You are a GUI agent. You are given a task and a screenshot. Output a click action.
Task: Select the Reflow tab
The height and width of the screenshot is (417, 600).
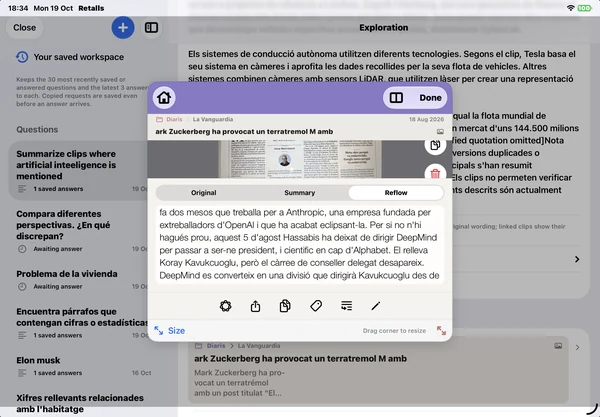pos(396,193)
